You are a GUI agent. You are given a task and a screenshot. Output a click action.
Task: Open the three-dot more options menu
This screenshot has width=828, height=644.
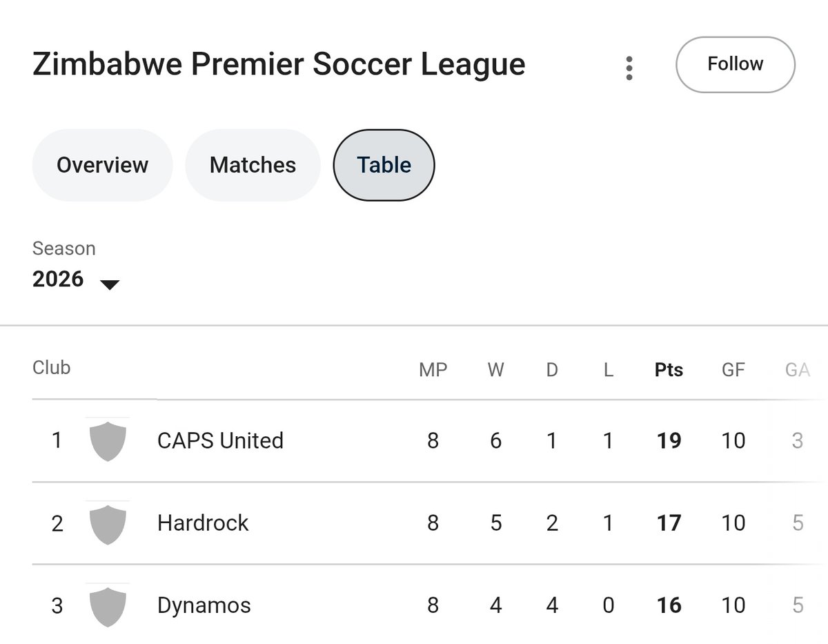pos(629,68)
